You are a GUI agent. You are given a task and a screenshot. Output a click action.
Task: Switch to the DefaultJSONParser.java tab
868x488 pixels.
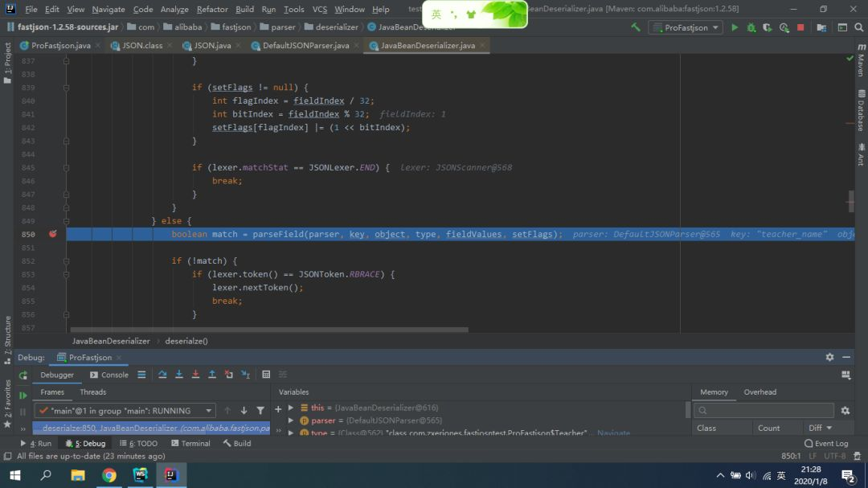pos(305,45)
